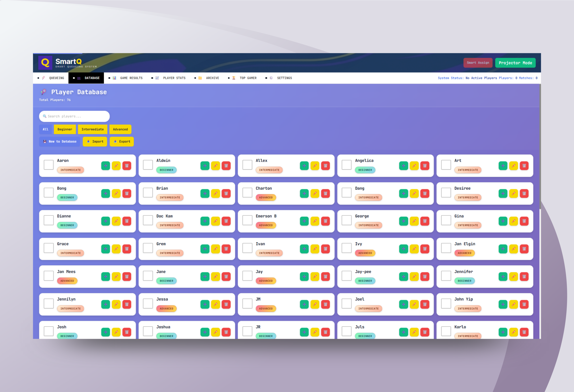The image size is (574, 392).
Task: Click the Search players input field
Action: [x=74, y=116]
